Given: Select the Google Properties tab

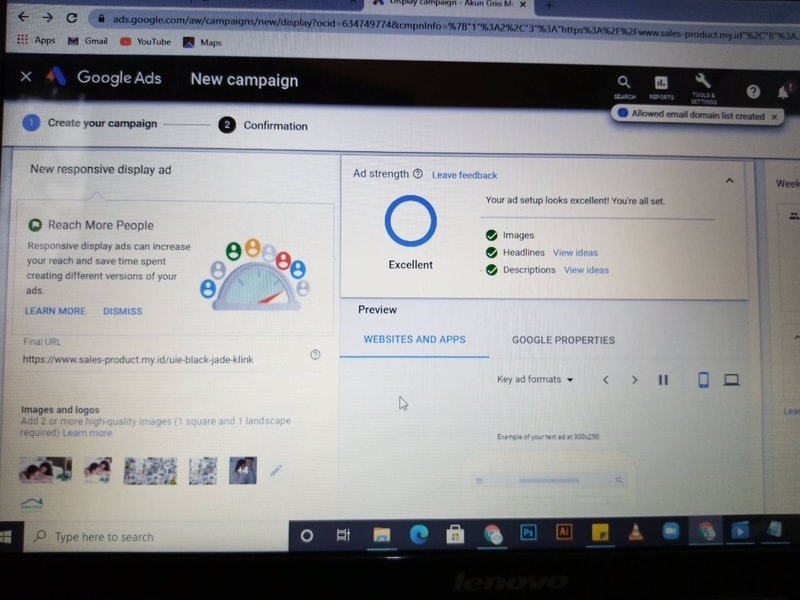Looking at the screenshot, I should pyautogui.click(x=563, y=340).
